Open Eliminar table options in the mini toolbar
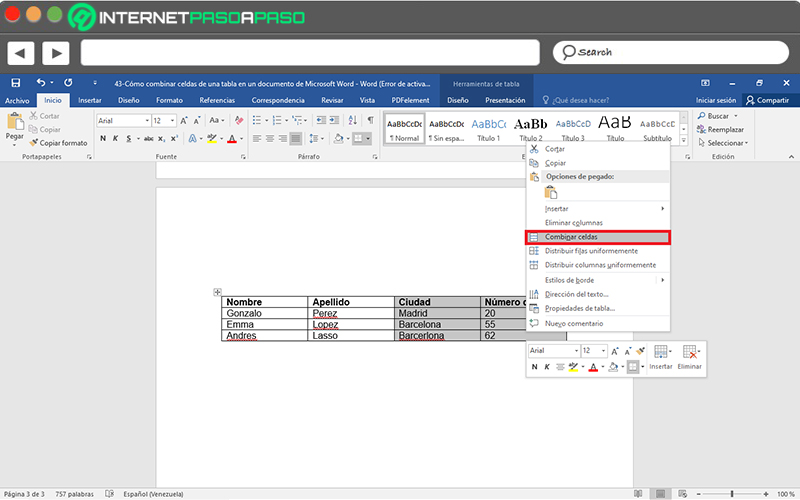Screen dimensions: 800x500 (x=690, y=358)
